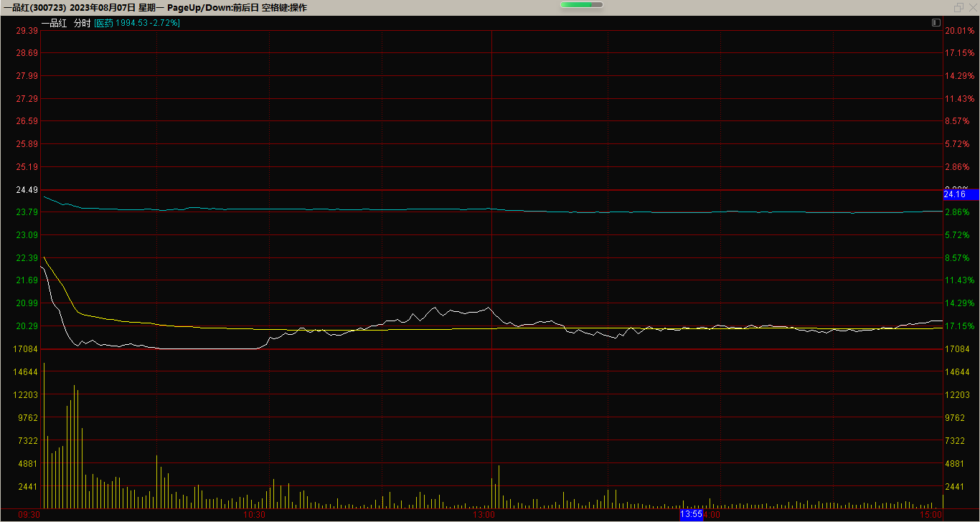The width and height of the screenshot is (980, 522).
Task: Click the 20.29 price axis label
Action: tap(27, 326)
